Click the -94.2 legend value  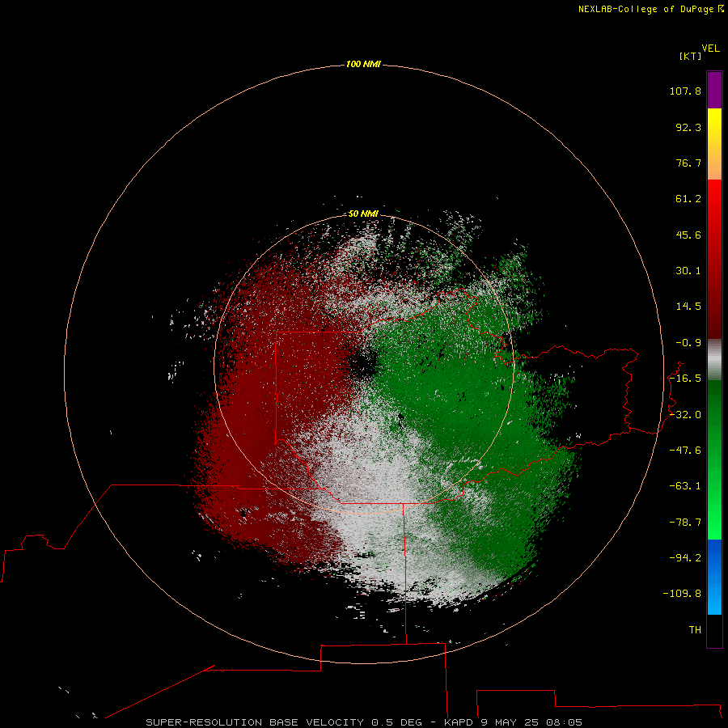pyautogui.click(x=685, y=558)
